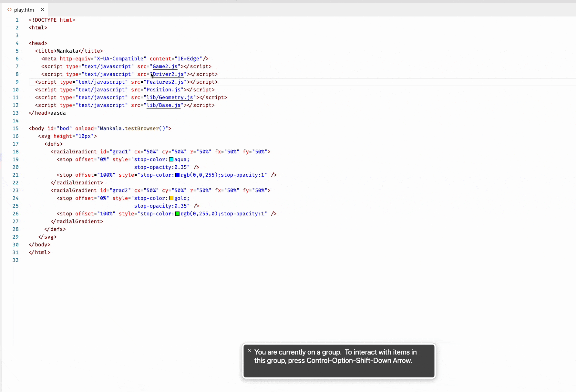
Task: Click the HTML file icon on play.htm tab
Action: click(x=9, y=10)
